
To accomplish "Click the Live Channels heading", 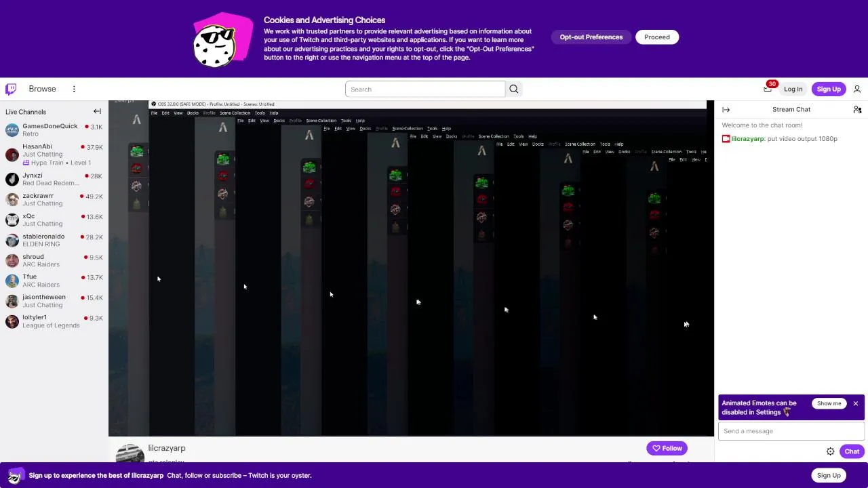I will coord(26,112).
